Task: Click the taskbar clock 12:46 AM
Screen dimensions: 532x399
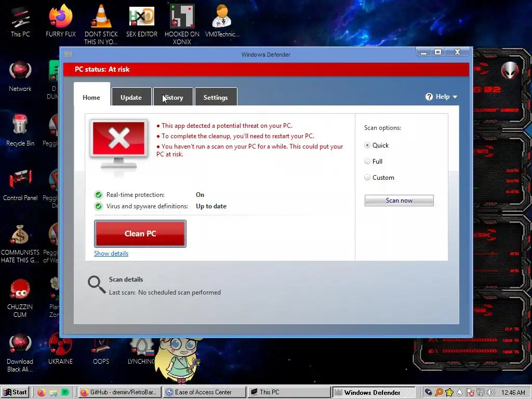Action: [x=513, y=393]
